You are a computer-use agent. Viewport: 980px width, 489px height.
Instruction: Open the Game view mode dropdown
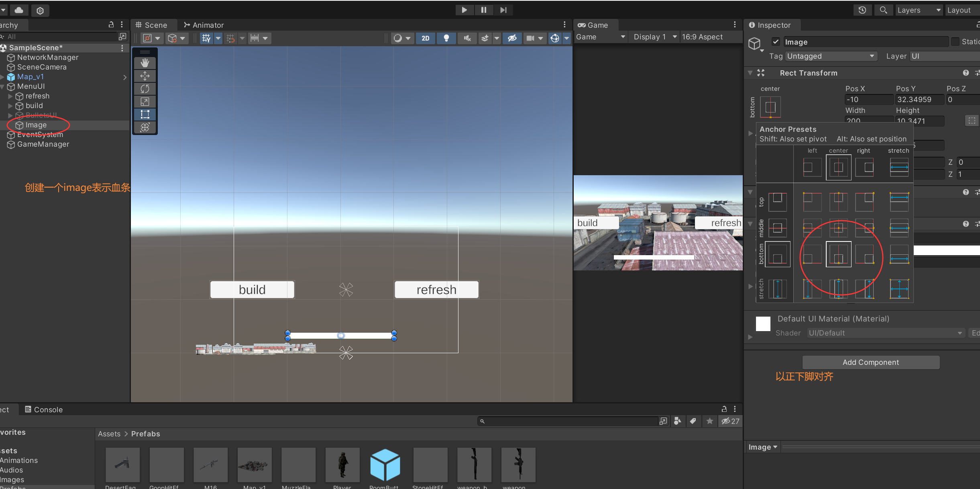point(601,37)
